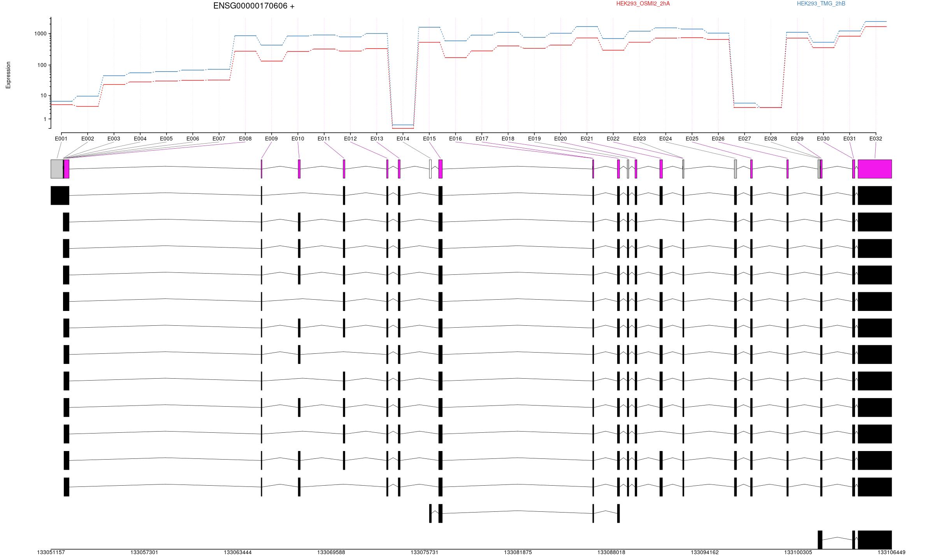Select the HEK293_OSMI2_2hA legend label

point(643,4)
